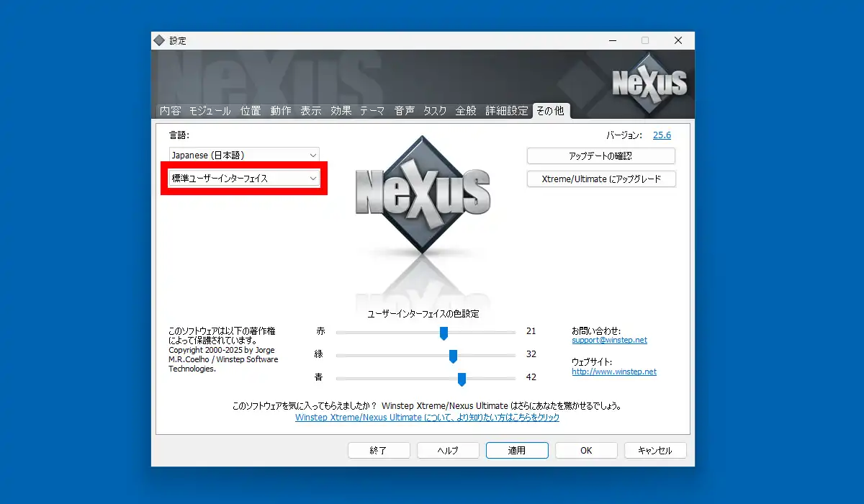Image resolution: width=864 pixels, height=504 pixels.
Task: Click the ヘルプ button
Action: [x=448, y=450]
